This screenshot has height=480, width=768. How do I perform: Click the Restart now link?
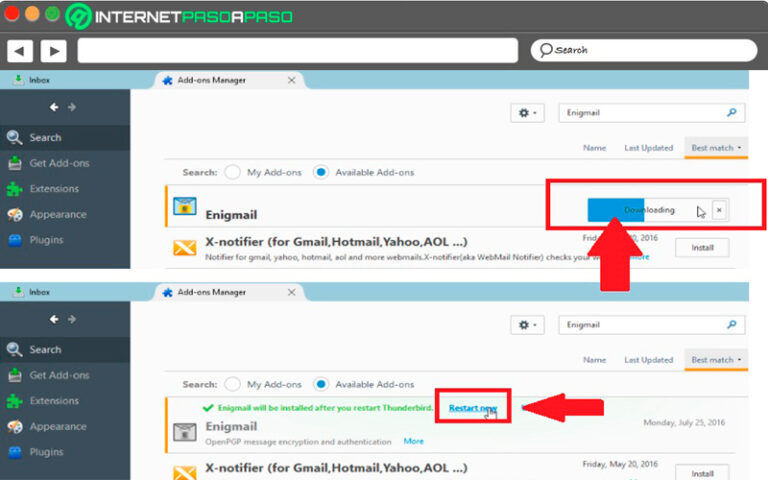point(473,408)
